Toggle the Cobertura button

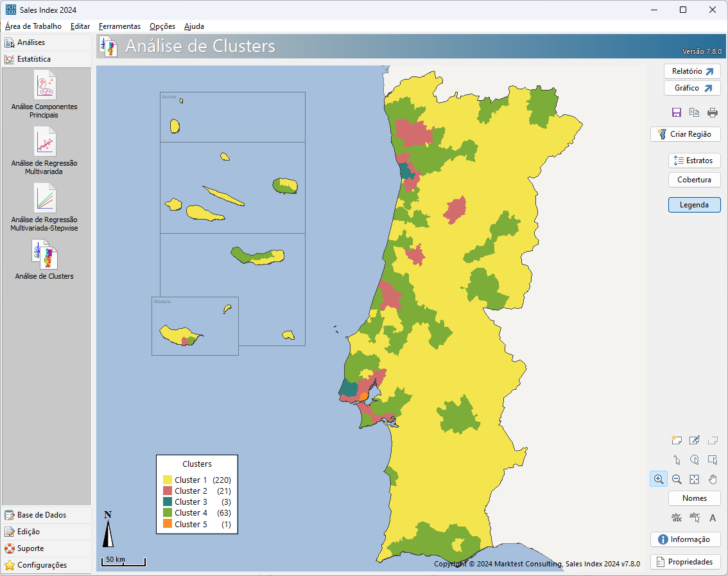click(x=694, y=180)
